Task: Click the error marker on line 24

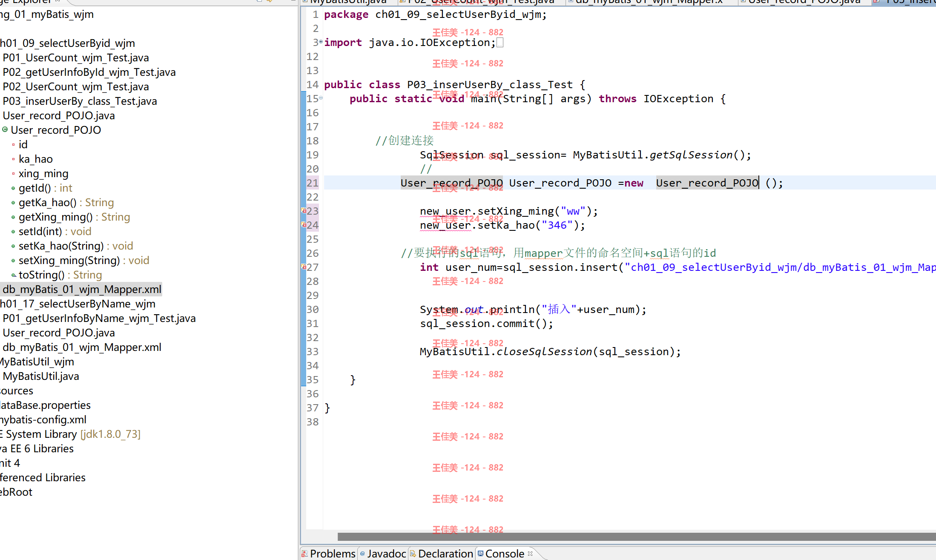Action: pyautogui.click(x=304, y=225)
